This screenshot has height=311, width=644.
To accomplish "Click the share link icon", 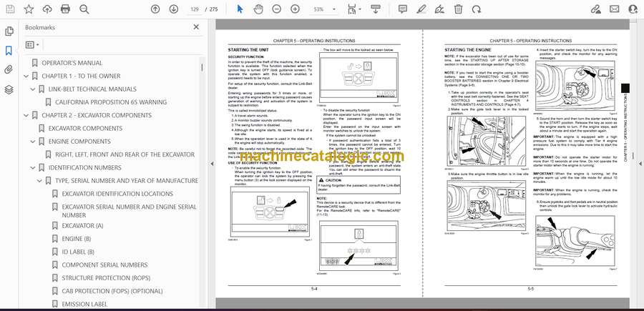I will pos(595,9).
